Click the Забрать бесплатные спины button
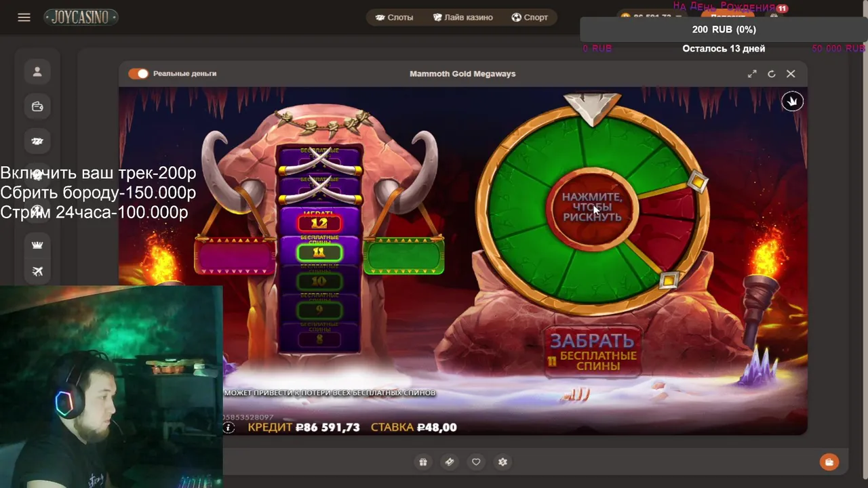The image size is (868, 488). click(x=592, y=352)
